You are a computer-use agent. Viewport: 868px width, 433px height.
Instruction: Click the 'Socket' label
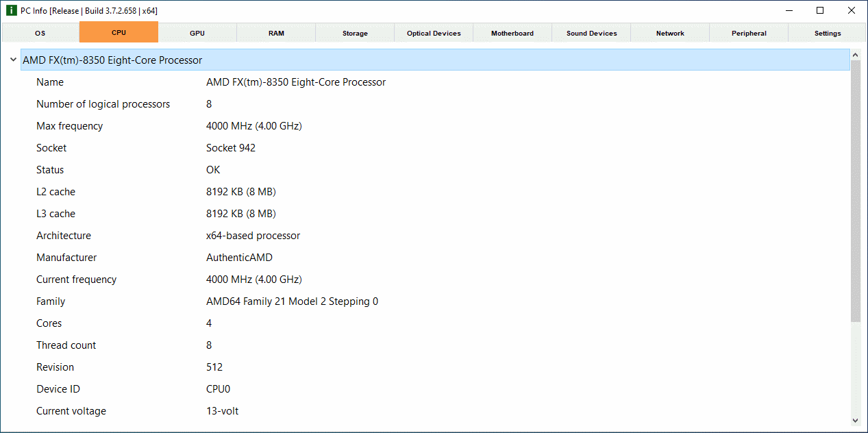click(51, 148)
